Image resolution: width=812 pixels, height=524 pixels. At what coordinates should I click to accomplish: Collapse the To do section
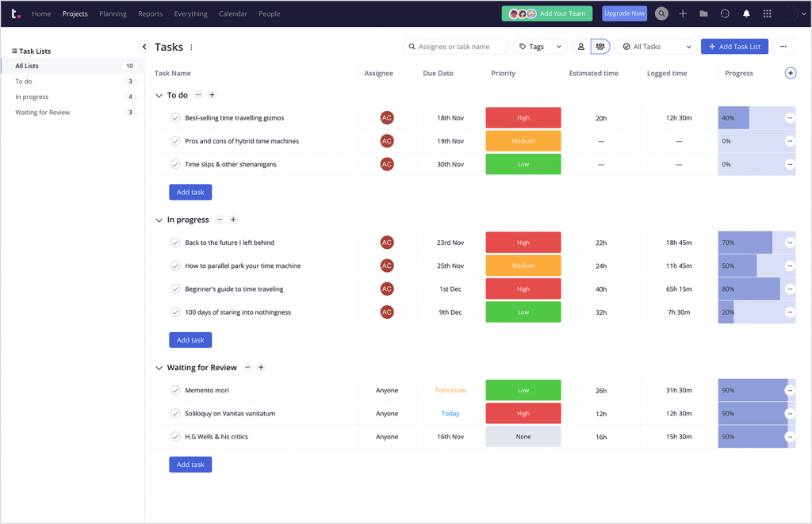coord(159,95)
